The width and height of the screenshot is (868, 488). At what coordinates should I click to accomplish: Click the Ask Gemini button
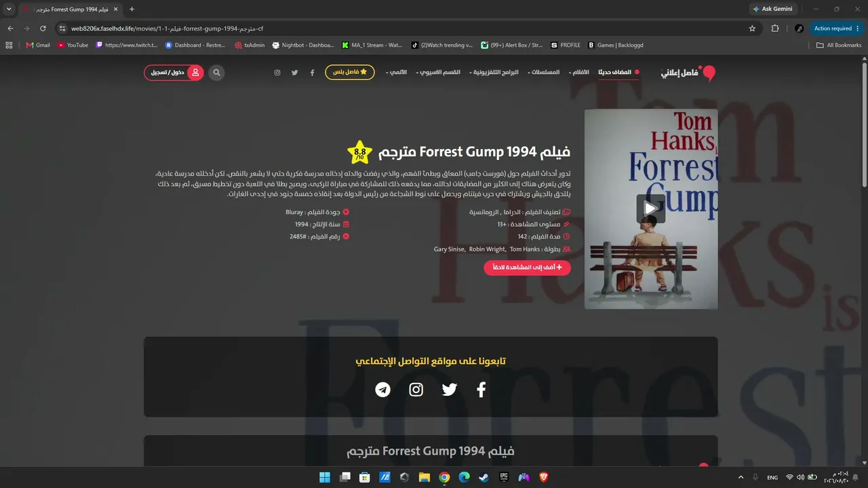(x=772, y=9)
